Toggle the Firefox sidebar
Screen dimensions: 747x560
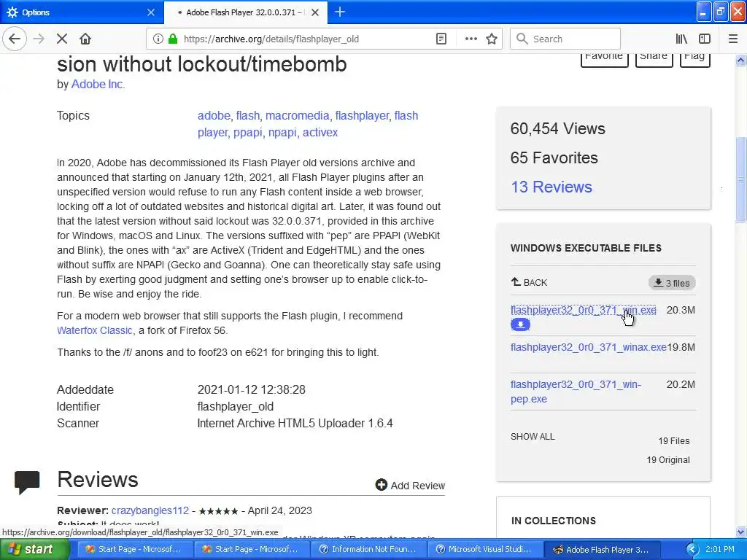click(705, 39)
